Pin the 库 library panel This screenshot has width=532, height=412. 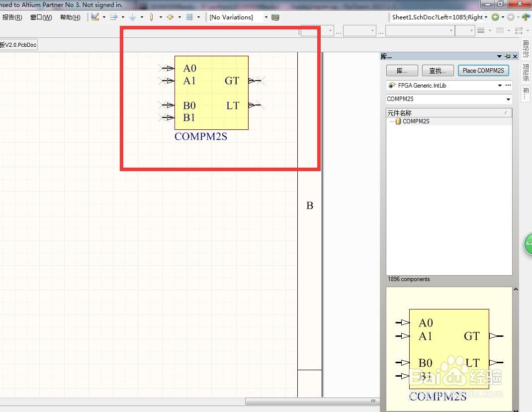508,56
